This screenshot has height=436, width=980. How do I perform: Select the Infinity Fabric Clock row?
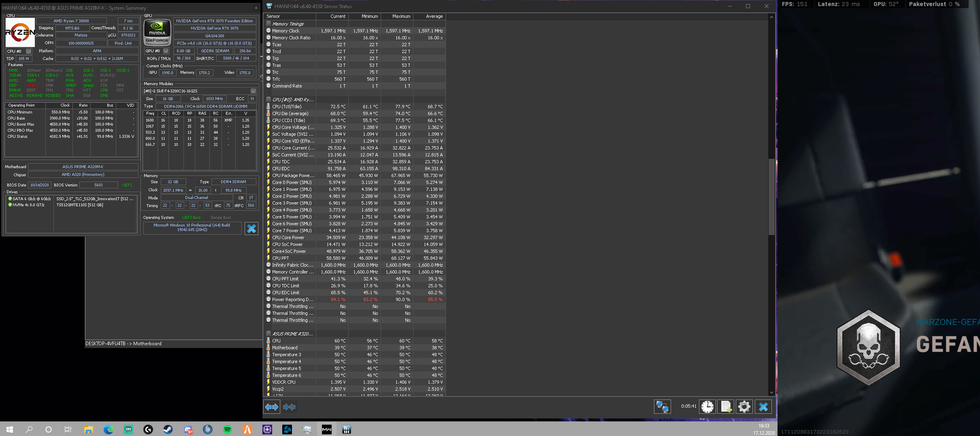[354, 265]
